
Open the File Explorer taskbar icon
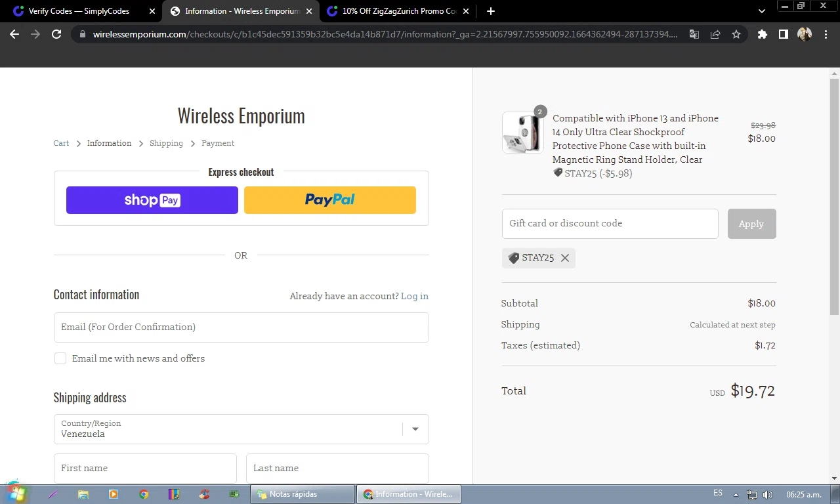click(83, 494)
